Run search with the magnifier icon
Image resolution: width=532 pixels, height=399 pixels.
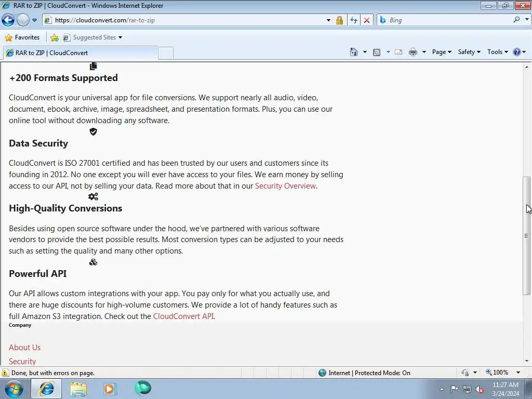(516, 20)
